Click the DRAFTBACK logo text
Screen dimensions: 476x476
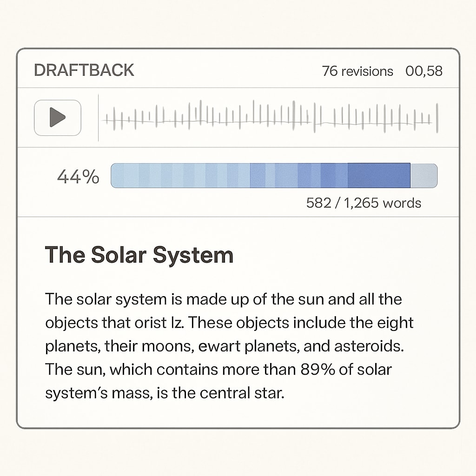84,71
